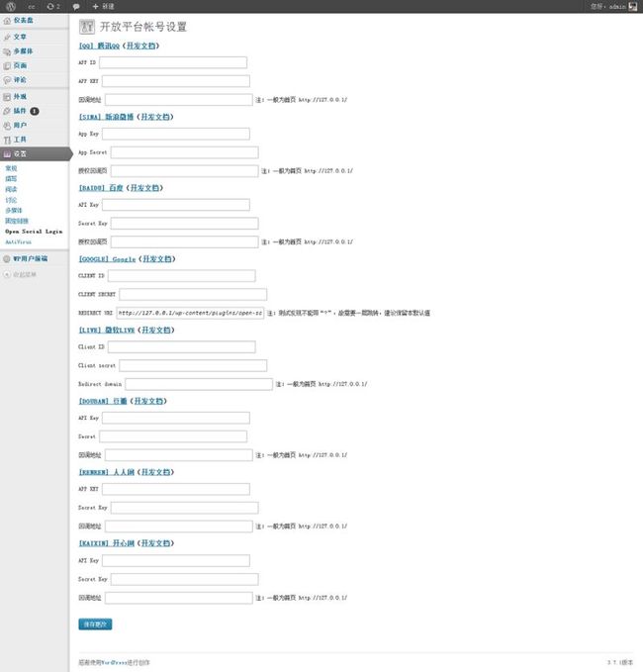Open 阅读 reading settings submenu
The image size is (643, 672).
pos(11,189)
